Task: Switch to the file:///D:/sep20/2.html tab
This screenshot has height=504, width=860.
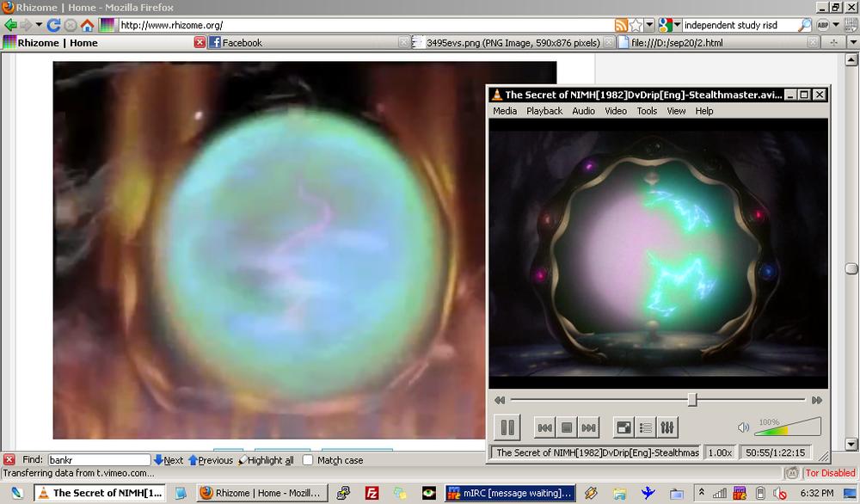Action: click(718, 42)
